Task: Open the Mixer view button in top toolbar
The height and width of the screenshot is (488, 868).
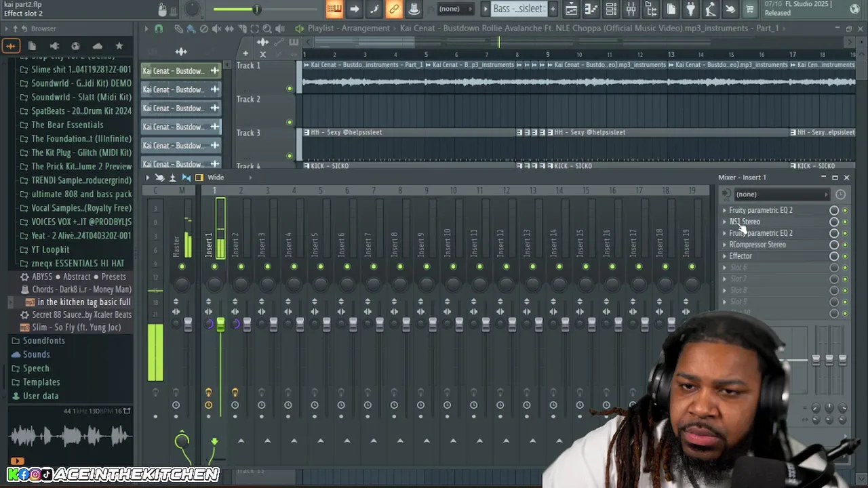Action: point(631,9)
